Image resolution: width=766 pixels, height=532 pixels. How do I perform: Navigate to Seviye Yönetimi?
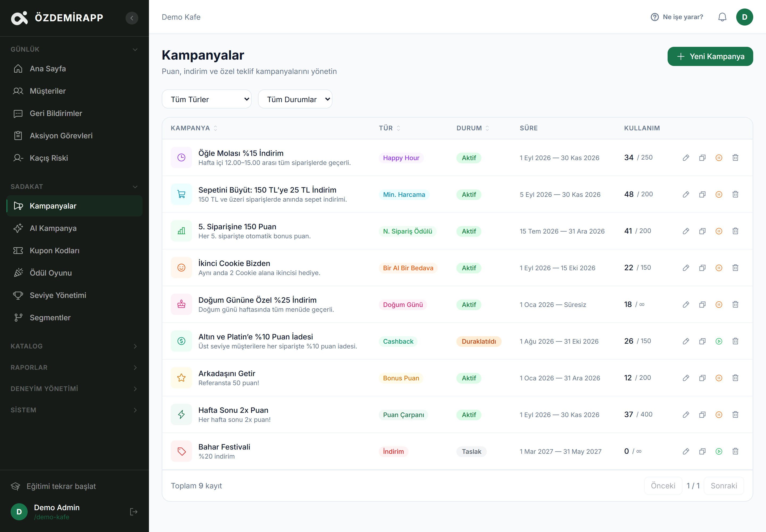click(74, 295)
